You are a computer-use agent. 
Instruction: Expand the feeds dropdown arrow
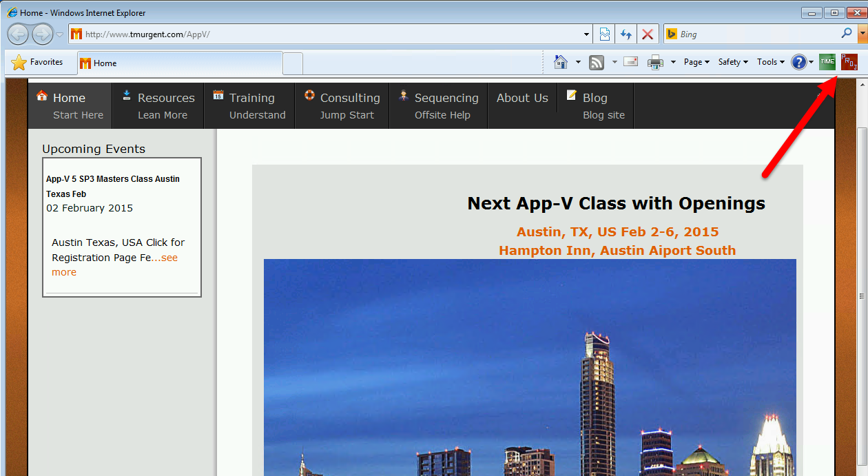(x=614, y=62)
